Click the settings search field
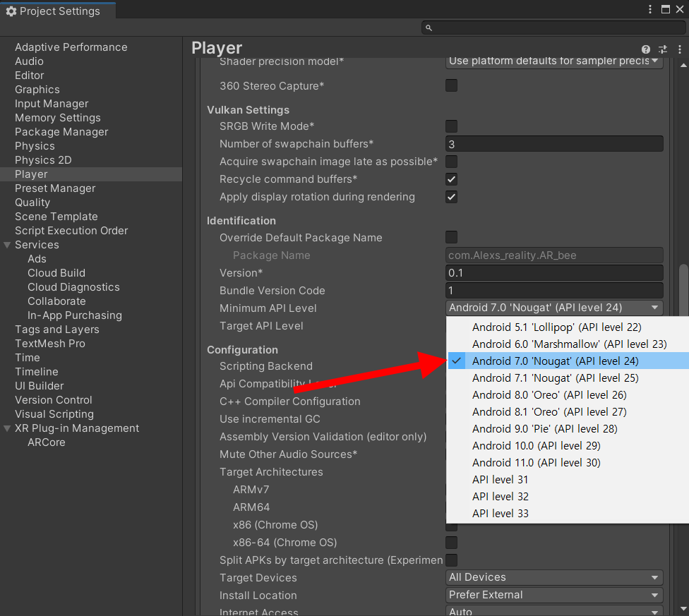689x616 pixels. [553, 28]
